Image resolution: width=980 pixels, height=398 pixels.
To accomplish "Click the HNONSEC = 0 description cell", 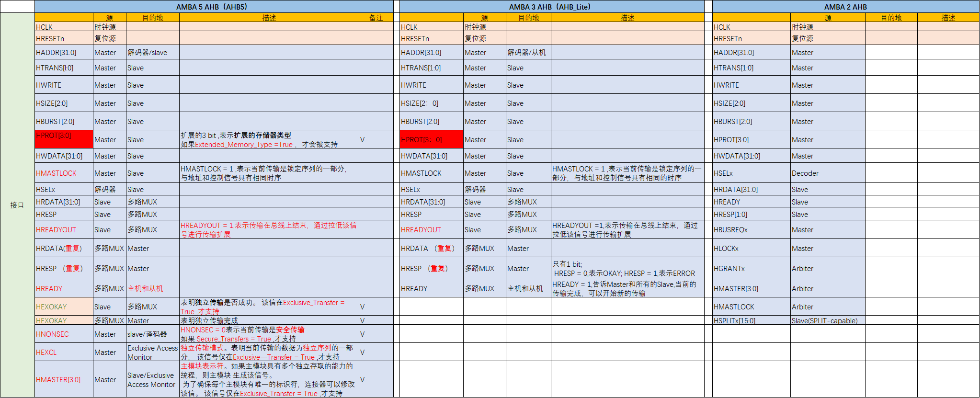I will 269,334.
